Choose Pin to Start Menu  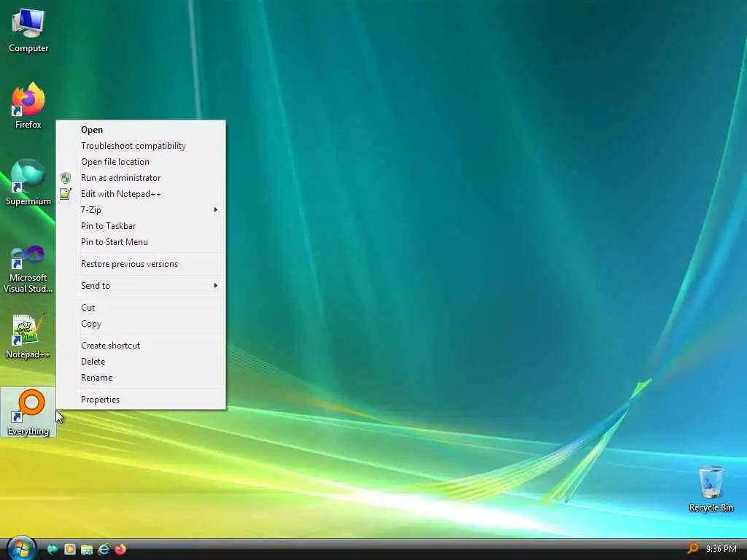point(141,242)
